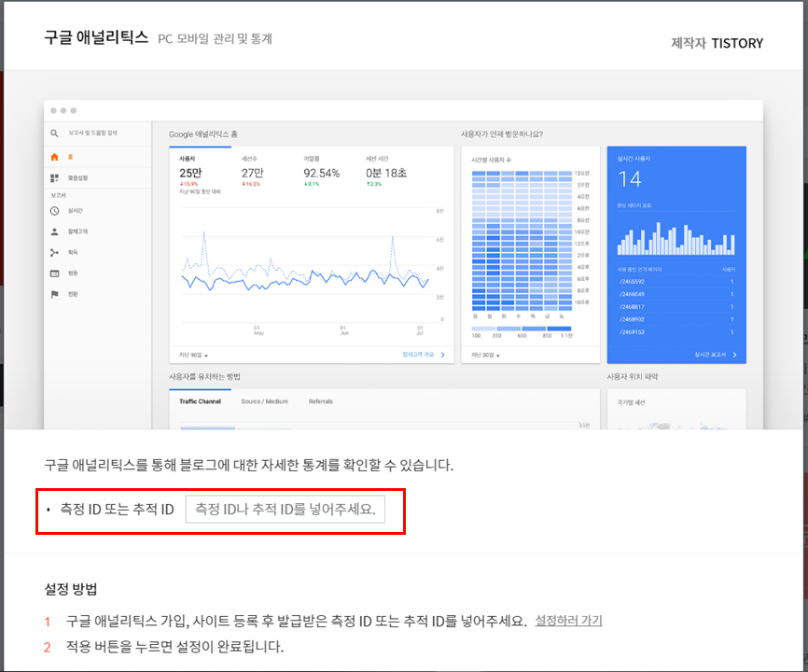The height and width of the screenshot is (672, 808).
Task: Click the '구글 애널리틱스' title heading
Action: 96,37
